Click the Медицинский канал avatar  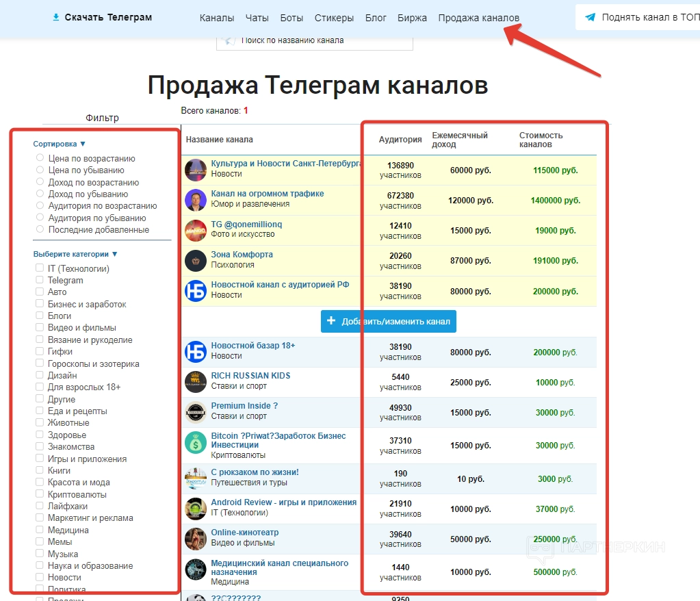tap(196, 570)
